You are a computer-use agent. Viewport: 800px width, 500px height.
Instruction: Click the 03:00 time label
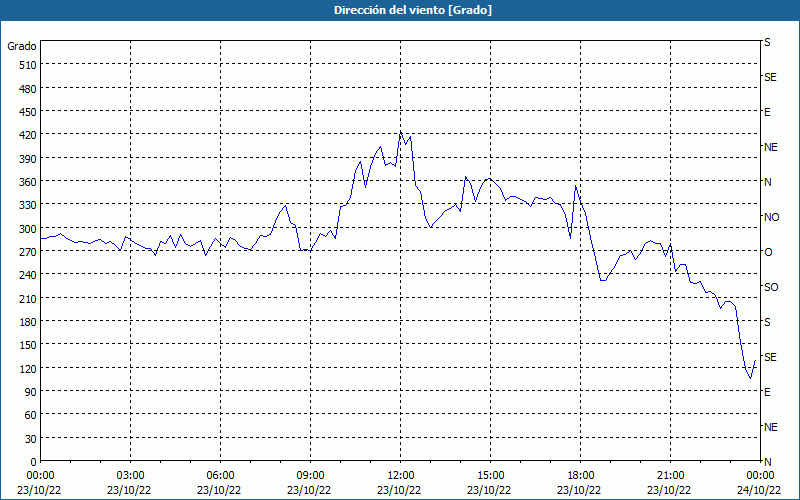pos(131,476)
